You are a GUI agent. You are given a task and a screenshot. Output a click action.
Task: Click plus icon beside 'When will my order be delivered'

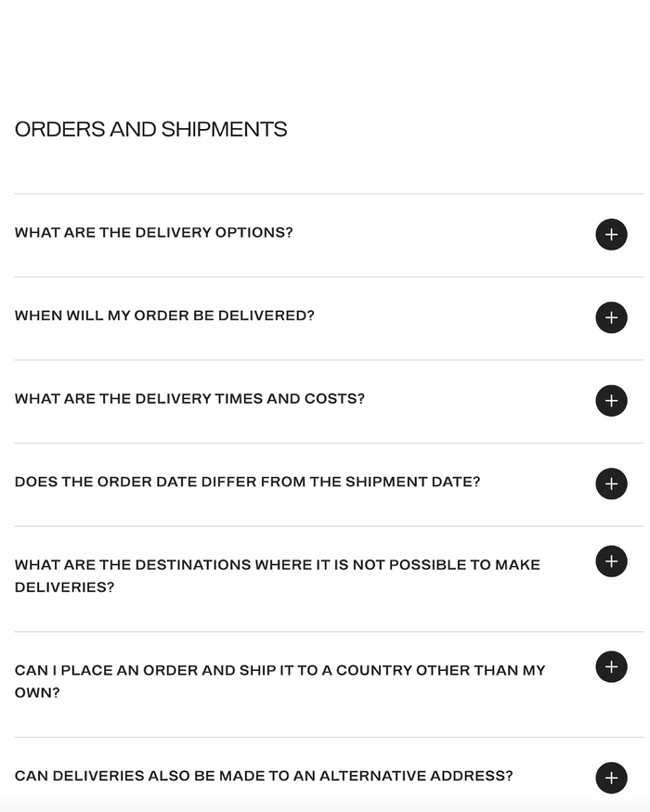click(x=611, y=317)
